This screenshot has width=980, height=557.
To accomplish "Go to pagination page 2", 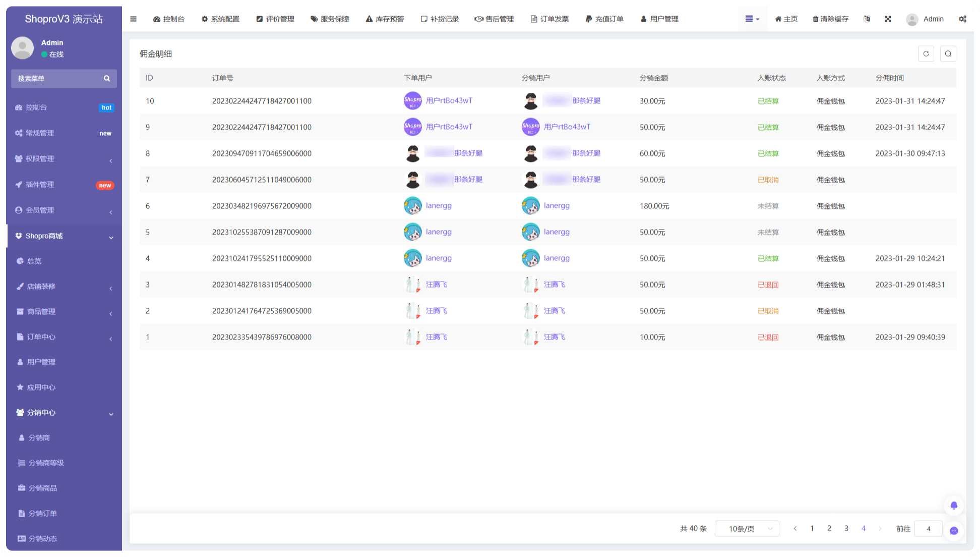I will [829, 529].
